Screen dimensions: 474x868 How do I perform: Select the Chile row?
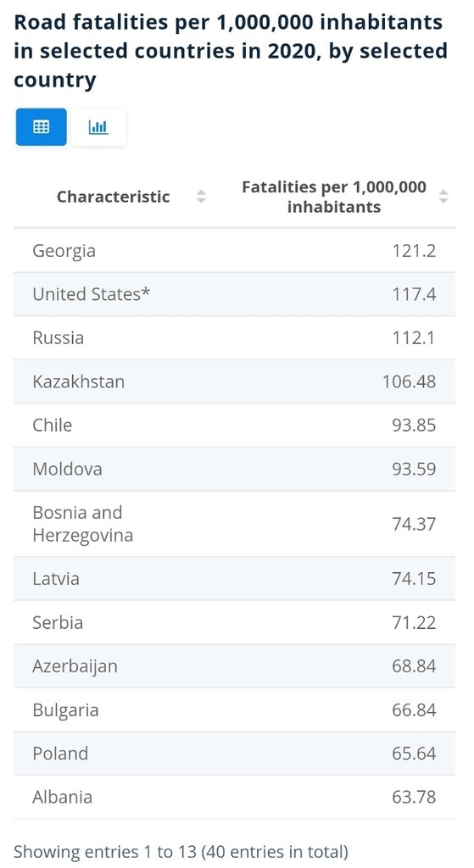[x=234, y=426]
